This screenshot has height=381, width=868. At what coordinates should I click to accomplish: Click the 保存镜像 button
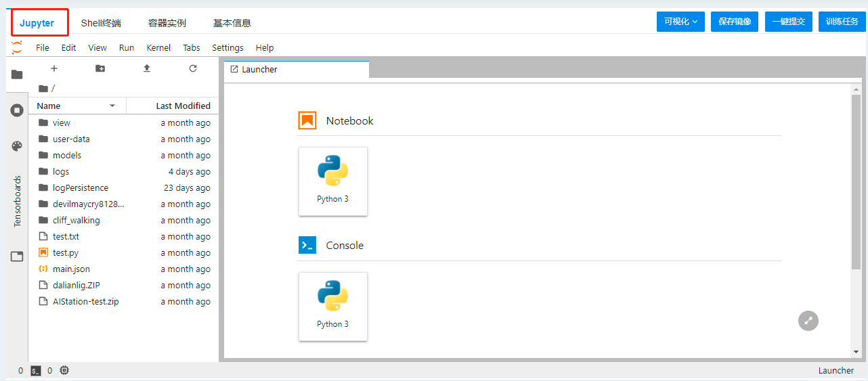click(x=734, y=22)
